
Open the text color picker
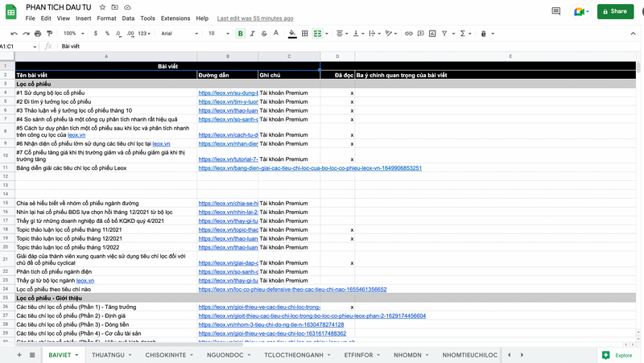pos(276,34)
